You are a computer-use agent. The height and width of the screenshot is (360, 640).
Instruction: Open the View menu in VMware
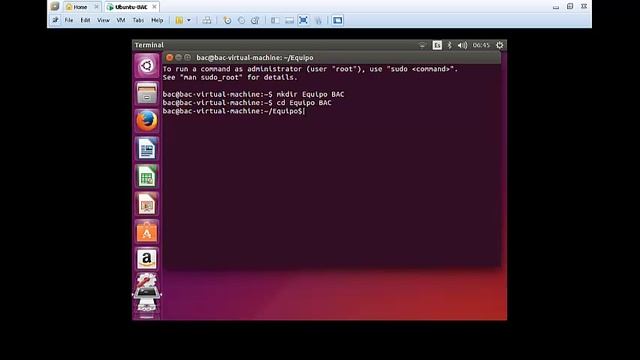103,20
